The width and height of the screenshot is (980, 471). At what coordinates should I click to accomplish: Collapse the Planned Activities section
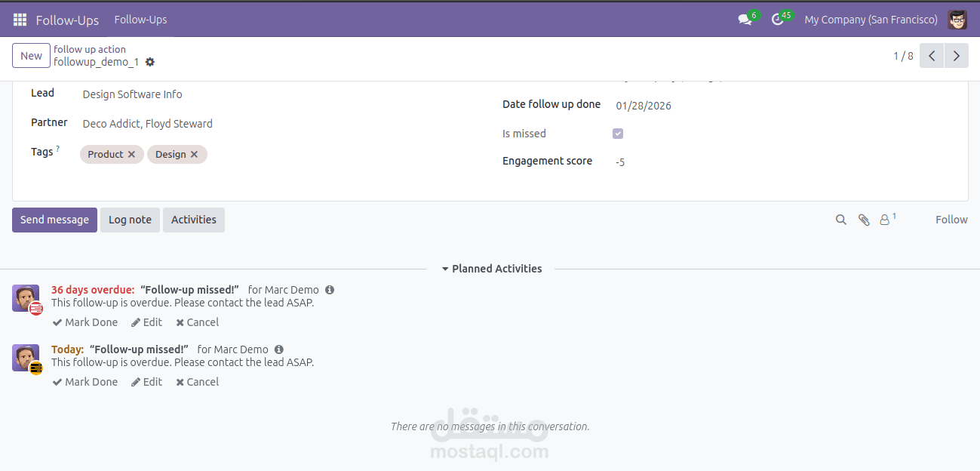[x=492, y=269]
